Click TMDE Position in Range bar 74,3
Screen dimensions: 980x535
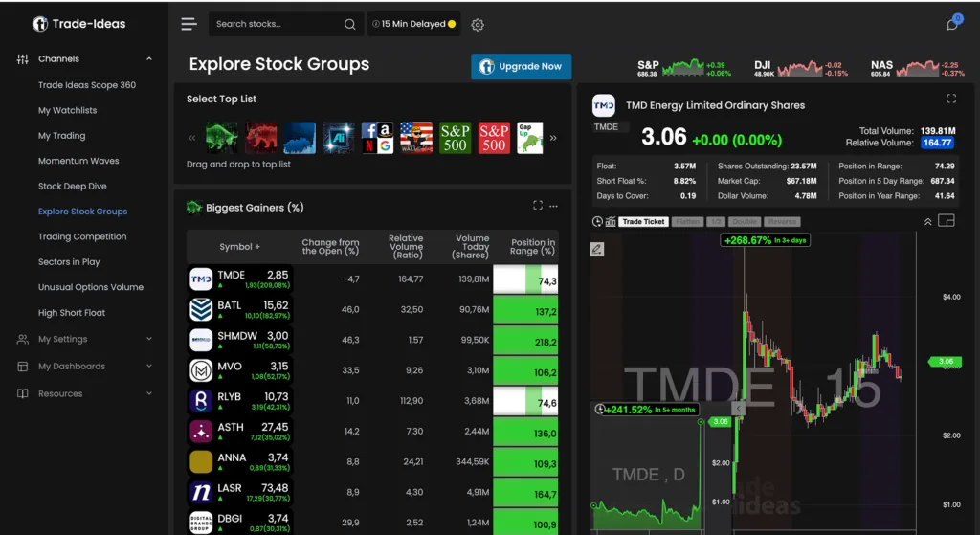click(x=525, y=279)
